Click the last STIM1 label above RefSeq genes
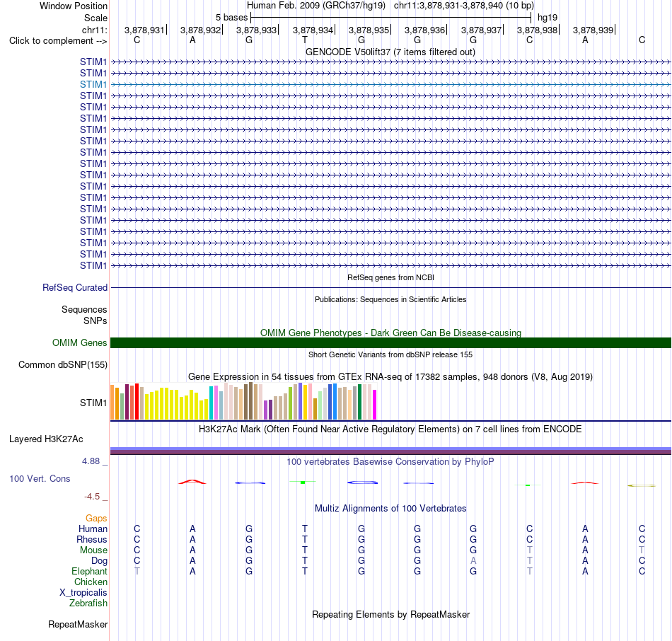Image resolution: width=672 pixels, height=641 pixels. pos(93,265)
